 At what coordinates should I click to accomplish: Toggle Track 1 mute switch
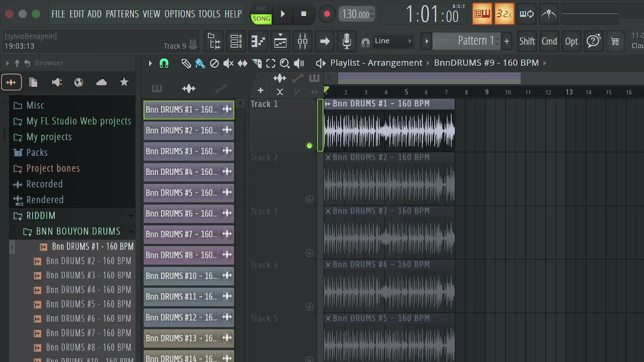tap(309, 146)
